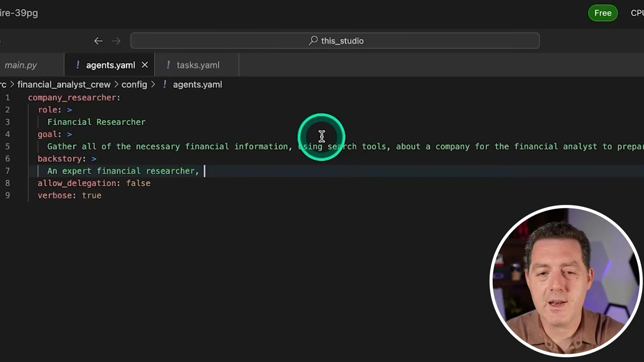Click the backstory key on line 6
The width and height of the screenshot is (644, 362).
(x=60, y=158)
